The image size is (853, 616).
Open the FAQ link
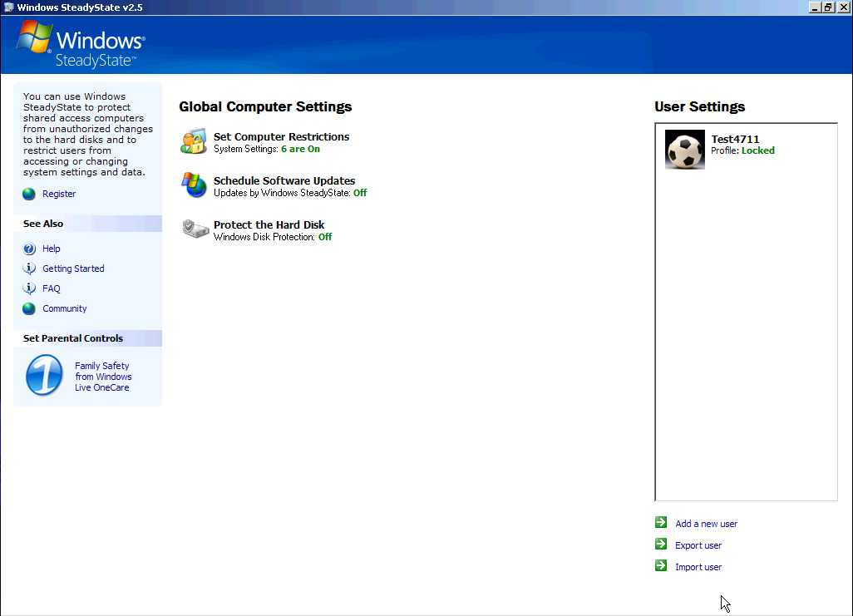[x=52, y=288]
